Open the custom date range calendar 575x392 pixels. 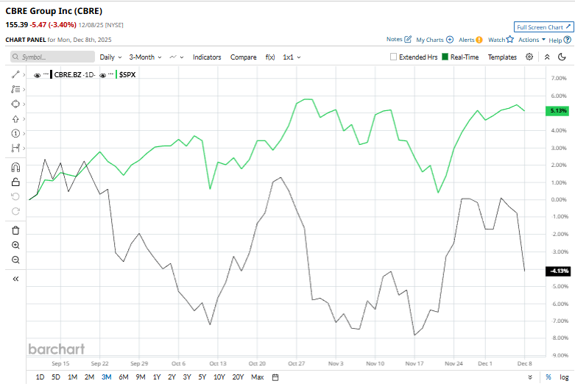(275, 377)
